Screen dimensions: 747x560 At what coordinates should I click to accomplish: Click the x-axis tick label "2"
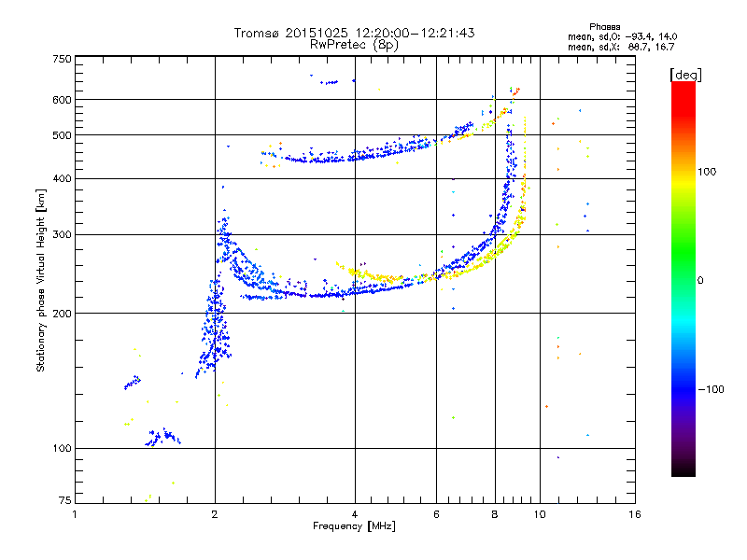tap(215, 514)
